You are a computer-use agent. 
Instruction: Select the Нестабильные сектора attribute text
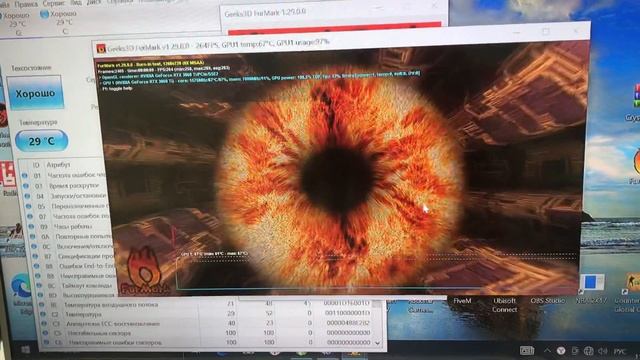100,333
